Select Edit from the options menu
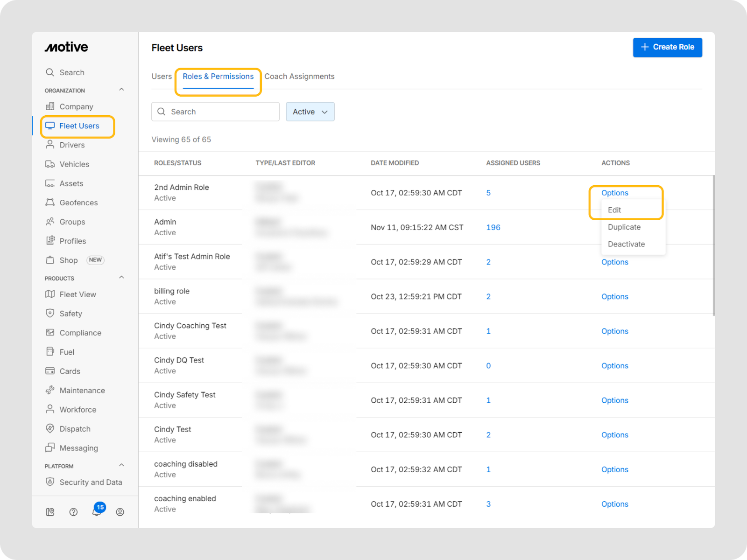Screen dimensions: 747x560 [x=614, y=210]
